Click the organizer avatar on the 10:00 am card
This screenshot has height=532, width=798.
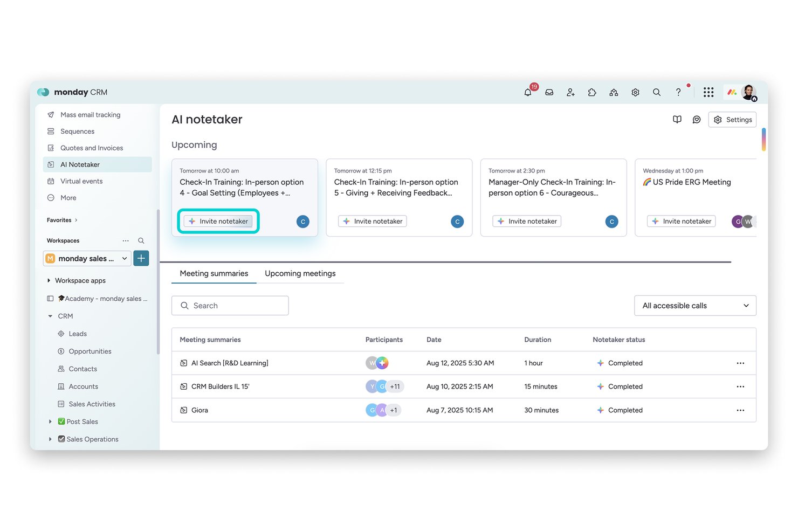coord(303,222)
